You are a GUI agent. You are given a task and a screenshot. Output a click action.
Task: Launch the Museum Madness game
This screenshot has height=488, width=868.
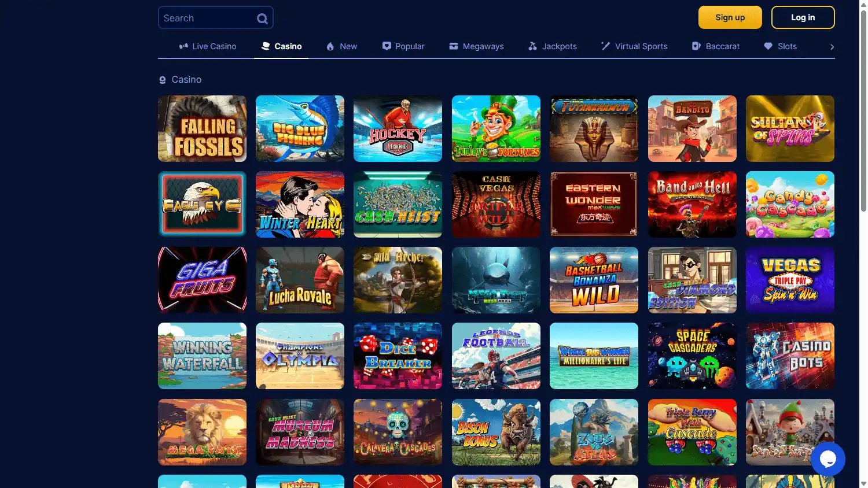pyautogui.click(x=300, y=432)
